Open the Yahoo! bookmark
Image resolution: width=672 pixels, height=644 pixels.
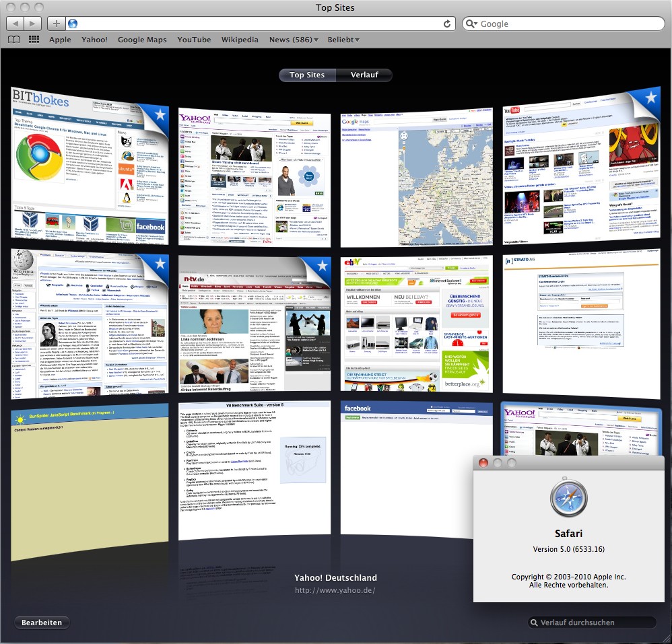tap(94, 40)
